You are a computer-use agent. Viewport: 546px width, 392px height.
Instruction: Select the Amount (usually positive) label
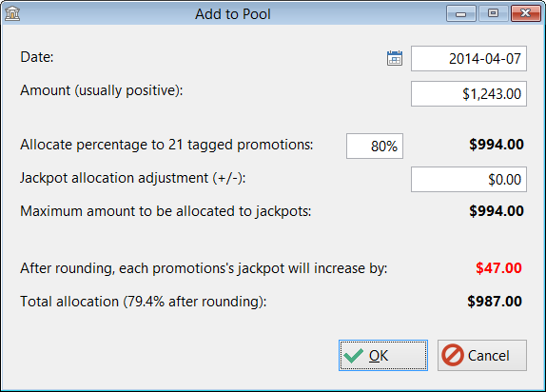tap(102, 90)
